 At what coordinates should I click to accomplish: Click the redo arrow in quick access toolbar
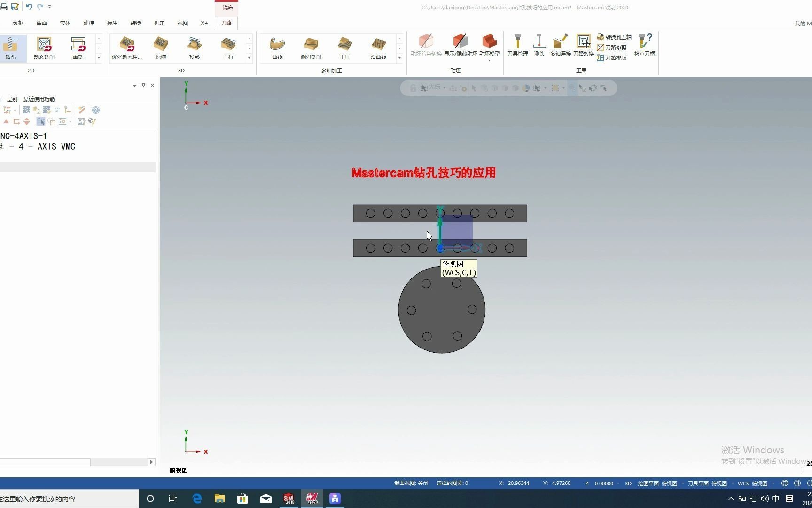point(40,7)
